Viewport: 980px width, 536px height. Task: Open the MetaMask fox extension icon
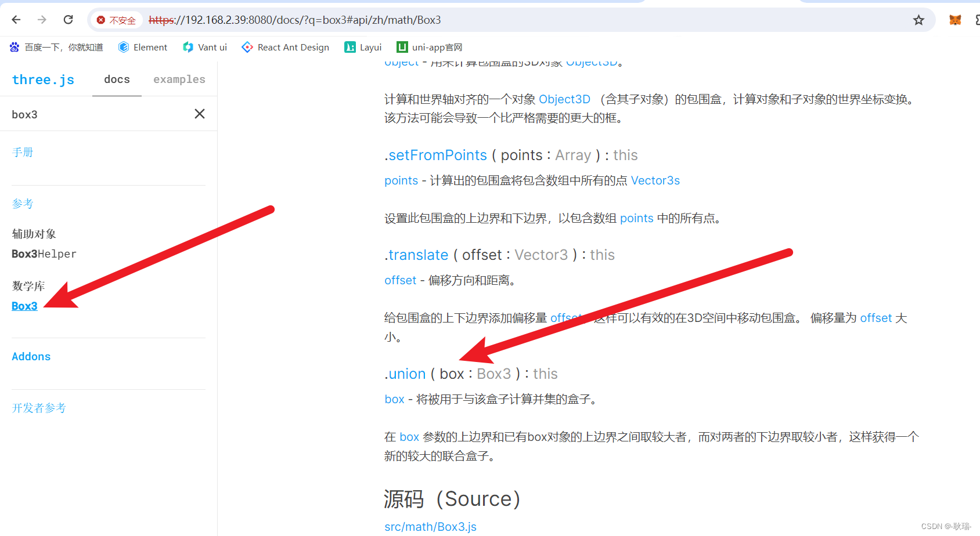[x=955, y=20]
